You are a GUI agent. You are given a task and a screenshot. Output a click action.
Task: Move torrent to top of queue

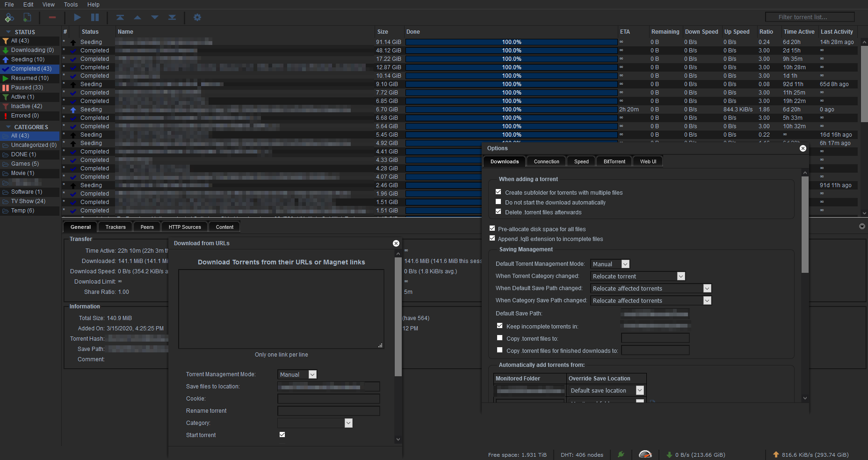[x=120, y=17]
